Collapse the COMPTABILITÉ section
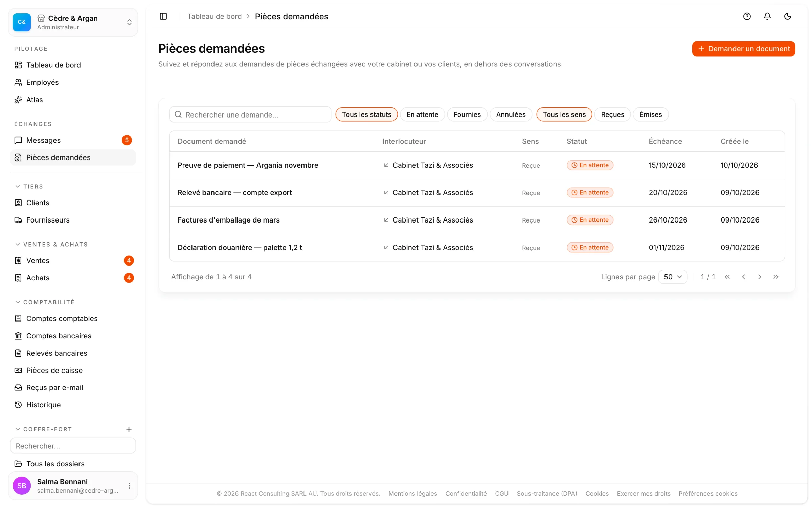The width and height of the screenshot is (812, 508). [45, 302]
